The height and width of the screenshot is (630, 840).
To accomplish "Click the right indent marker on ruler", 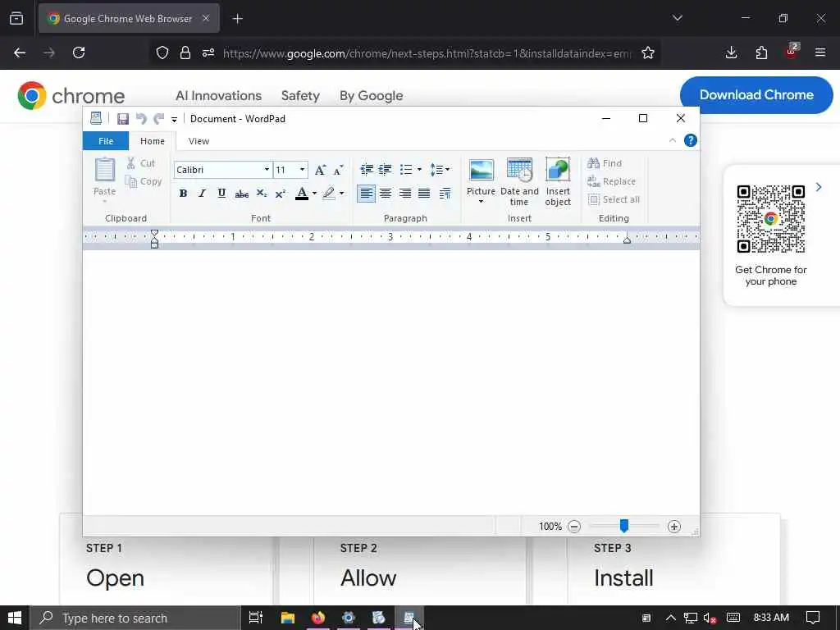I will coord(627,240).
